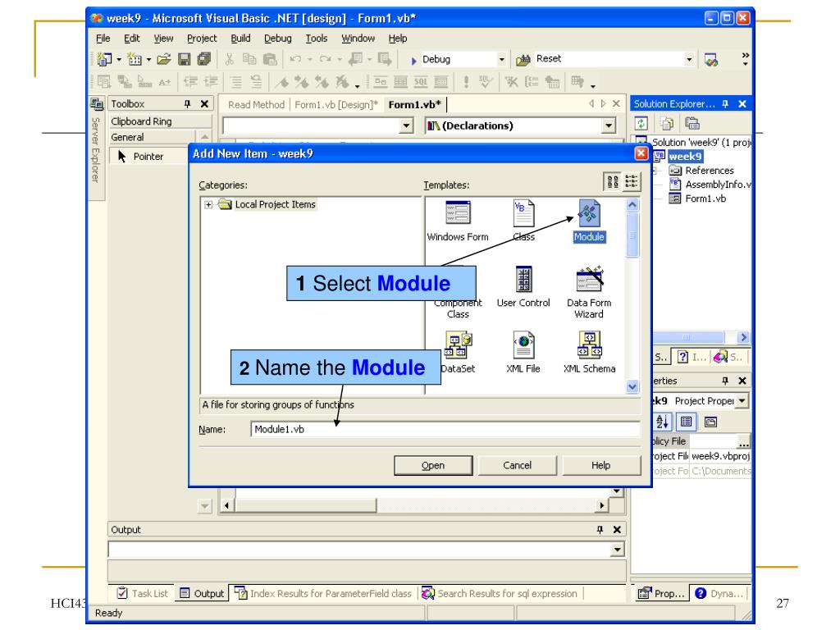Pin the Solution Explorer panel
This screenshot has height=630, width=840.
[x=725, y=104]
